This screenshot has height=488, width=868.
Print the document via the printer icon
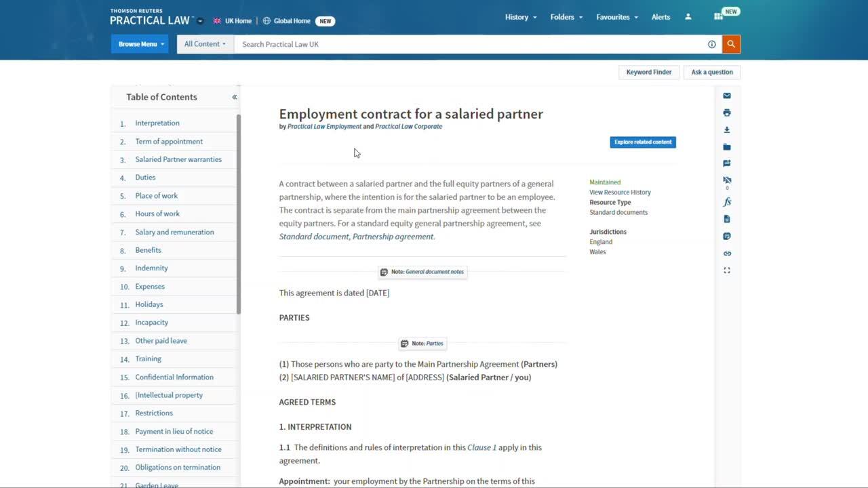coord(726,113)
